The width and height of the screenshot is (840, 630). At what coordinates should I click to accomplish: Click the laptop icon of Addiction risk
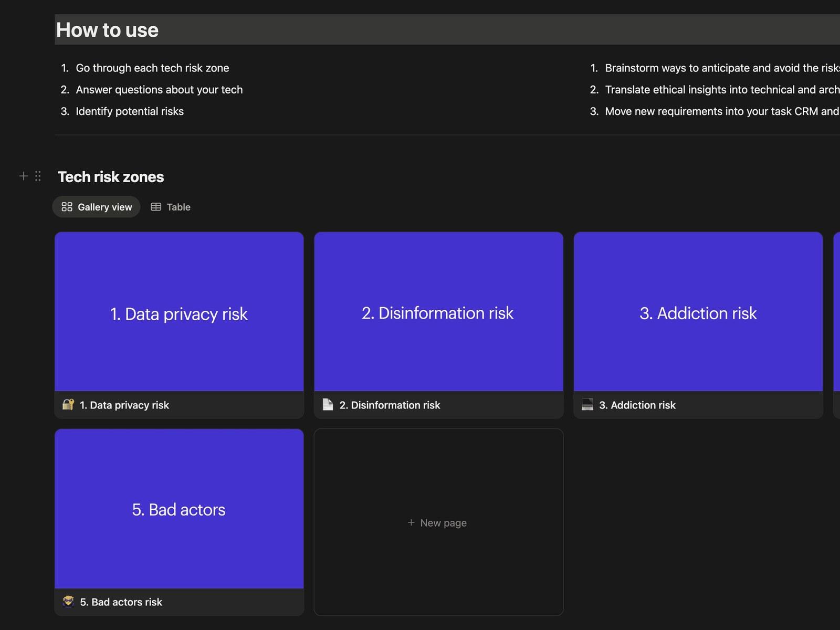[x=587, y=404]
